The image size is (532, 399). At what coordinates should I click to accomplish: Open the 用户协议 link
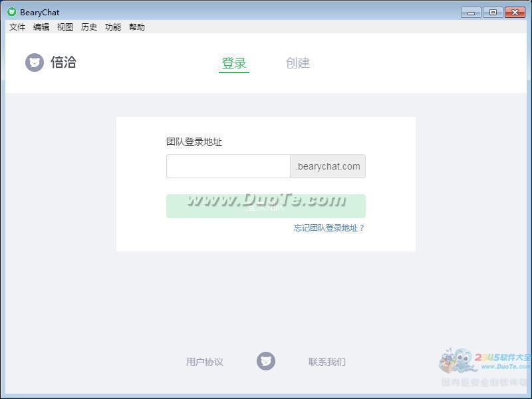[205, 362]
